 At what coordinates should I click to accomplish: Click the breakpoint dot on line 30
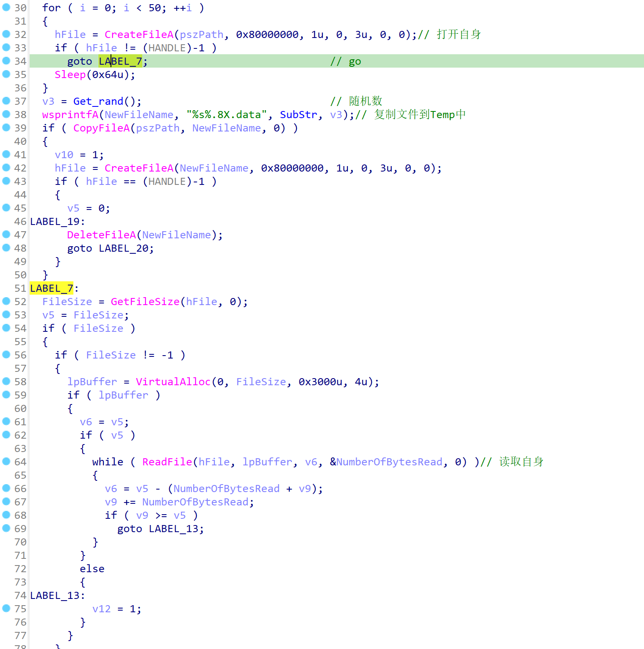6,8
